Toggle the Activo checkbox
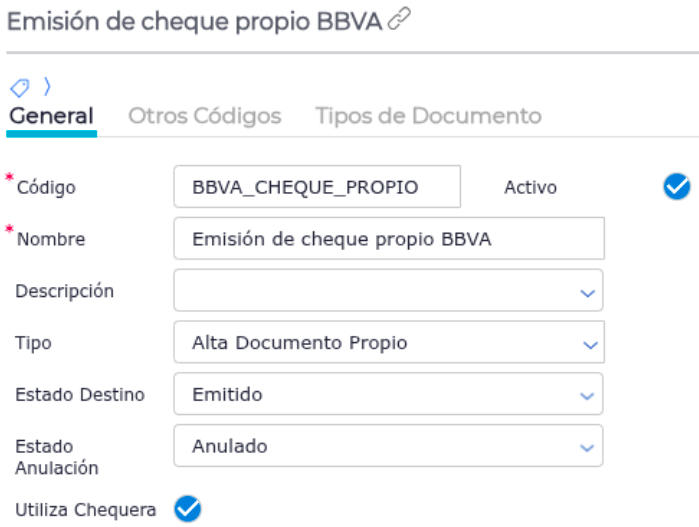Viewport: 699px width, 527px height. point(677,186)
